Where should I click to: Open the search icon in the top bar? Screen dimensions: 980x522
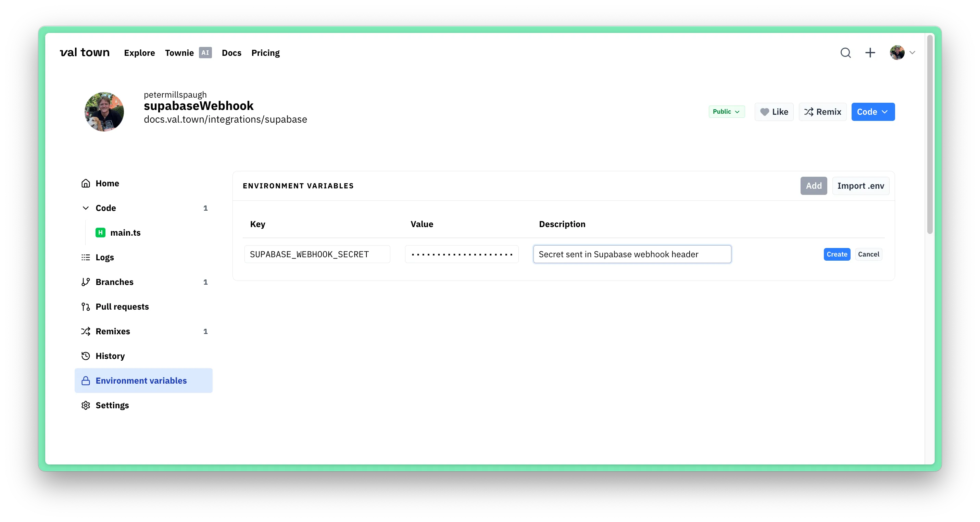click(x=845, y=53)
